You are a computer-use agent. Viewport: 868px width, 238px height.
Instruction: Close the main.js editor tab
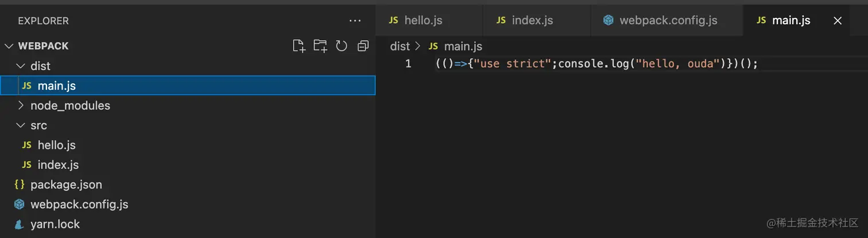coord(838,21)
